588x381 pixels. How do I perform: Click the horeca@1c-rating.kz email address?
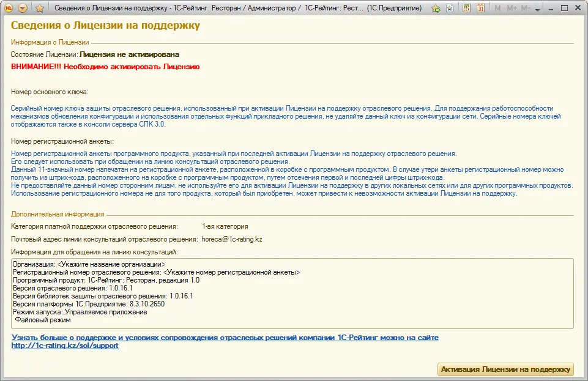(232, 239)
